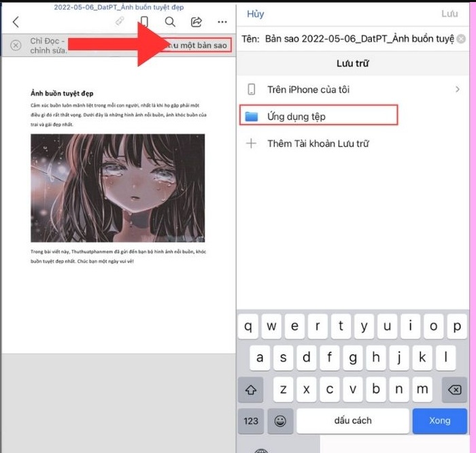The image size is (476, 453).
Task: Tap the p key
Action: click(457, 326)
